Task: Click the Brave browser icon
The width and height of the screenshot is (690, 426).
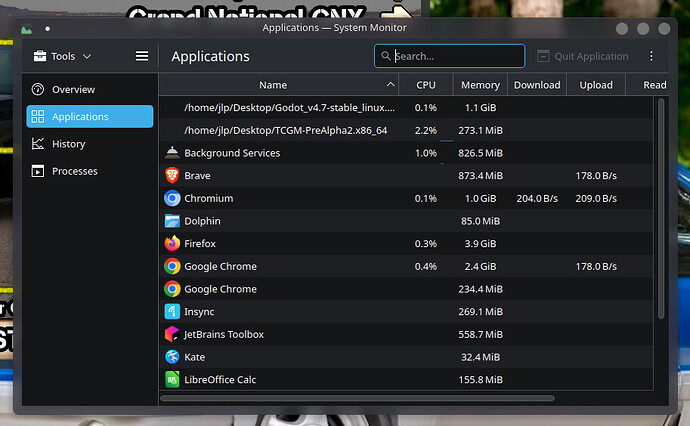Action: pos(172,176)
